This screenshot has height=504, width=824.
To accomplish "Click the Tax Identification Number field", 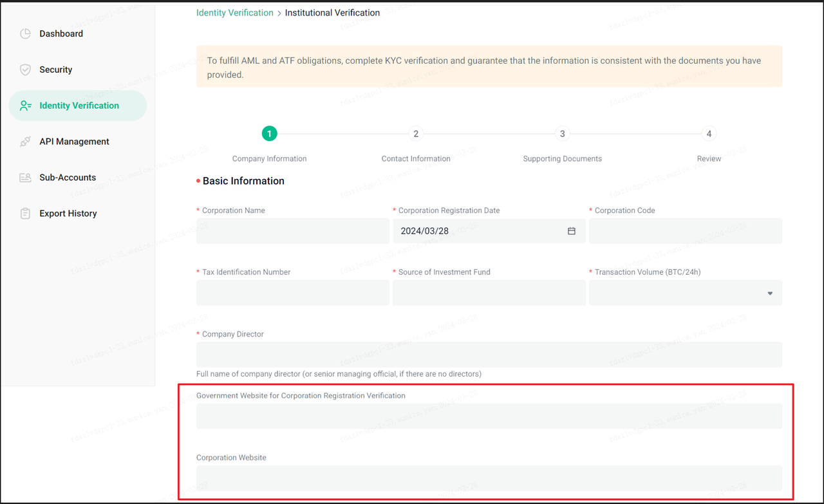I will 292,293.
